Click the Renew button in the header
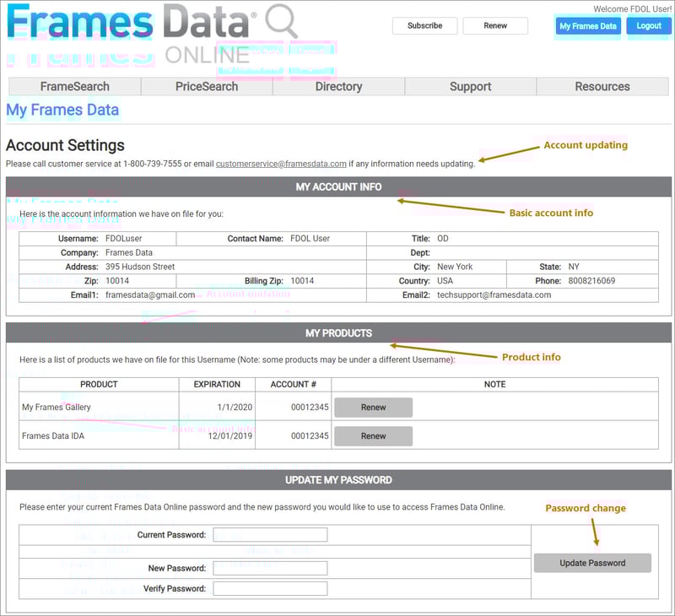The height and width of the screenshot is (616, 675). pyautogui.click(x=495, y=26)
